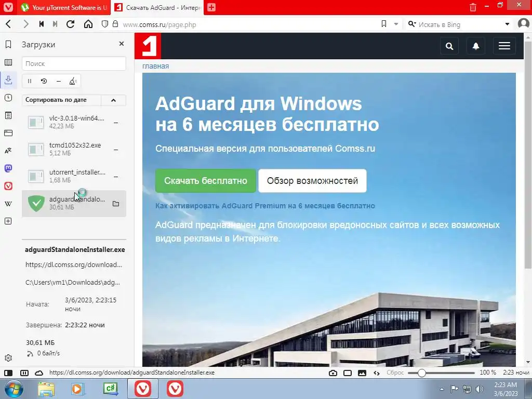Open the search engine dropdown arrow
The height and width of the screenshot is (399, 532).
[507, 24]
